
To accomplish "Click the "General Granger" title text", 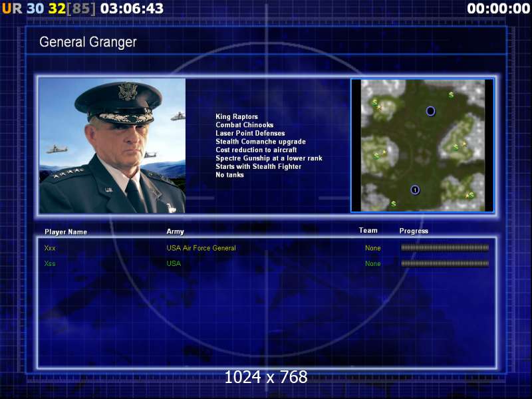I will click(88, 42).
